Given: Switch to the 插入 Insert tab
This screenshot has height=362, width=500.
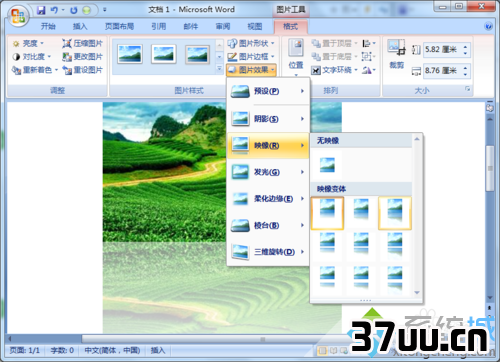Looking at the screenshot, I should coord(80,26).
